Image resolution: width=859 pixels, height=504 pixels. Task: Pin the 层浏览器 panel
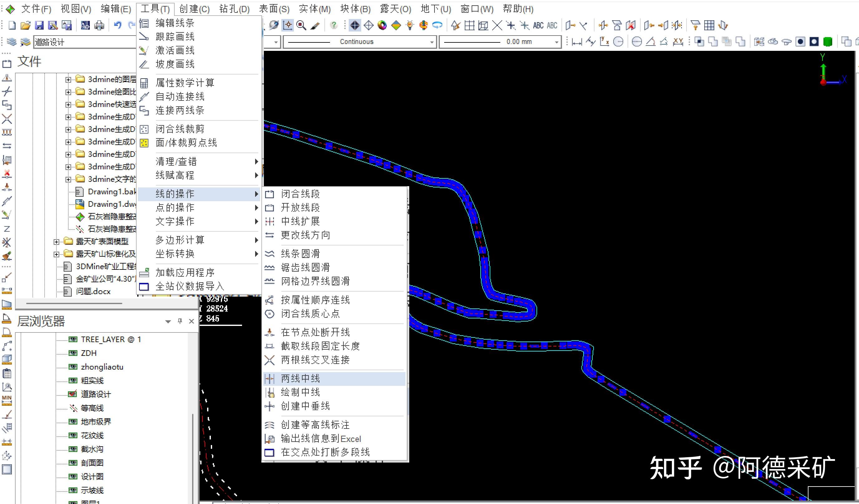point(180,321)
